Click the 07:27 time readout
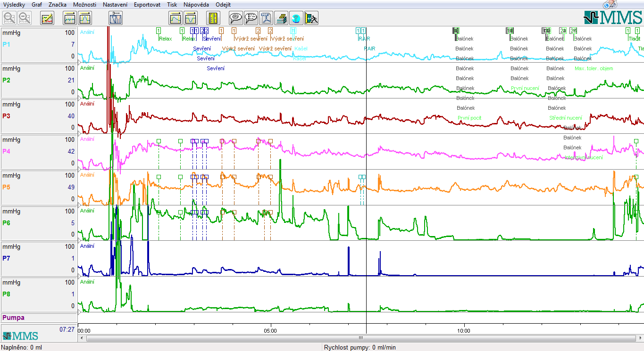 pyautogui.click(x=67, y=329)
